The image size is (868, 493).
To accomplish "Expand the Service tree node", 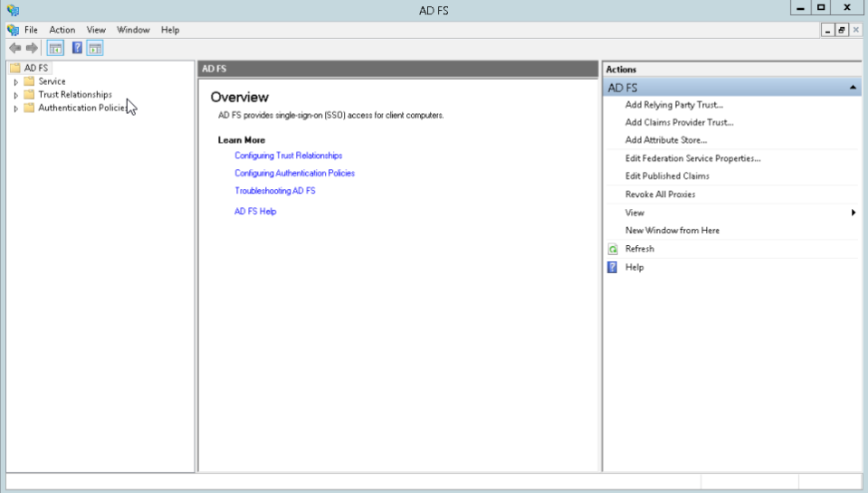I will (x=16, y=82).
